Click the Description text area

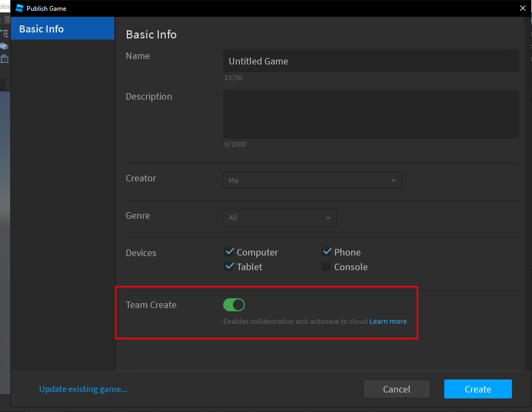tap(371, 114)
